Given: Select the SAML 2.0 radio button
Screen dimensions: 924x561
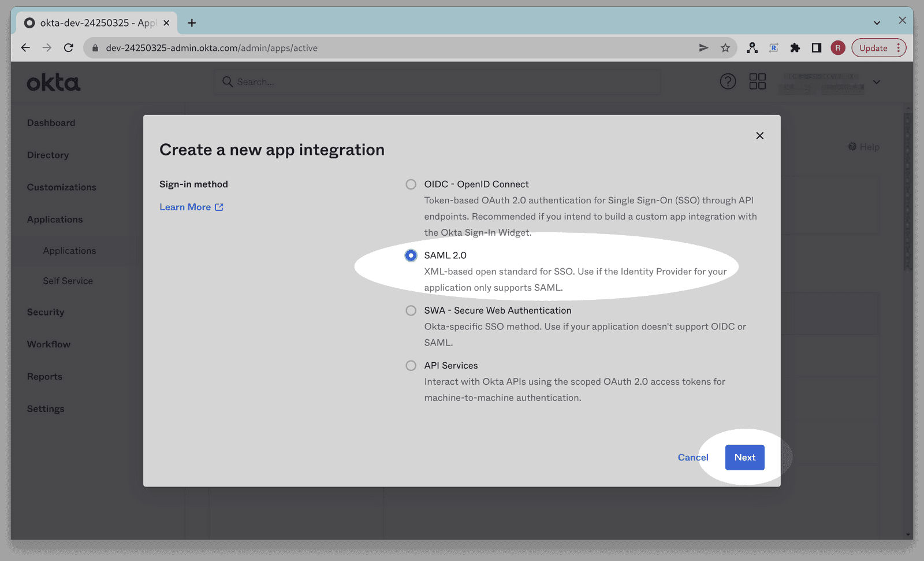Looking at the screenshot, I should 411,255.
